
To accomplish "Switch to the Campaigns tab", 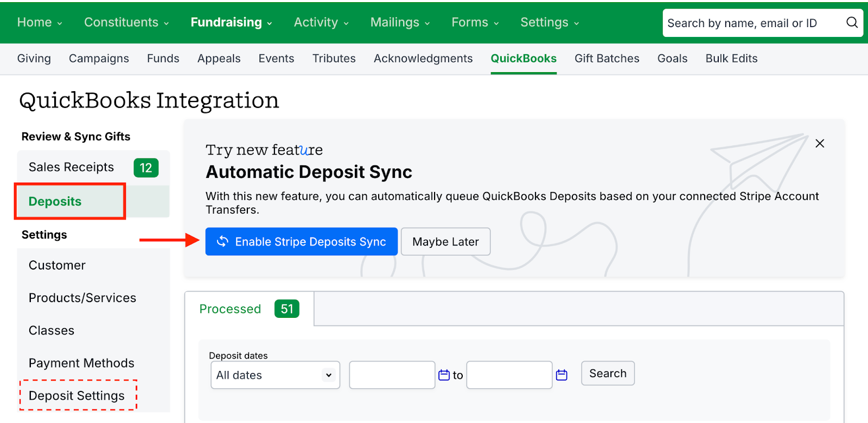I will (x=99, y=59).
